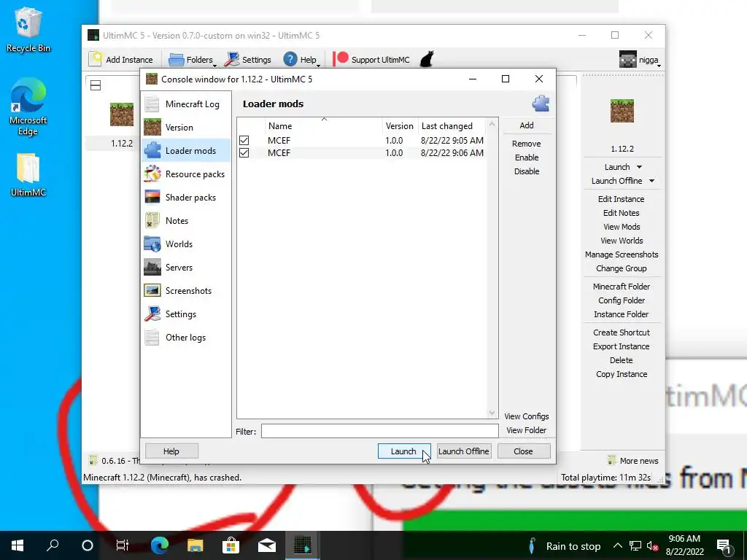Sort mods by Last changed column

tap(452, 125)
